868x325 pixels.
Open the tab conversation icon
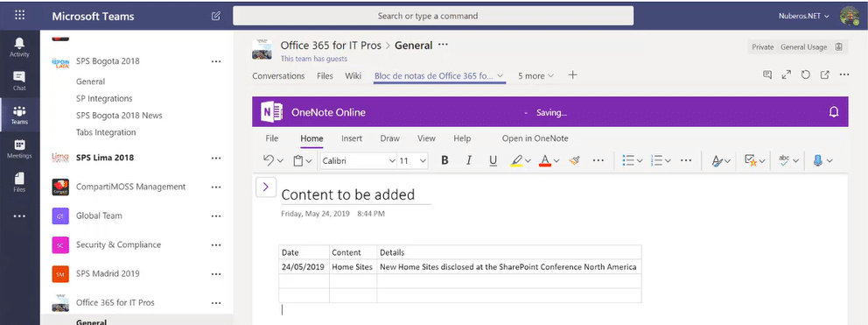[x=767, y=74]
